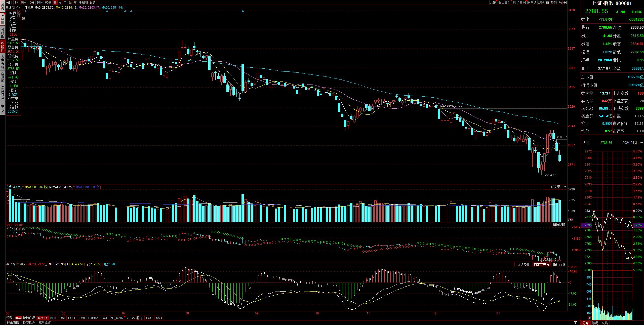Select 分时 tab in right panel bottom
644x325 pixels.
pyautogui.click(x=586, y=323)
